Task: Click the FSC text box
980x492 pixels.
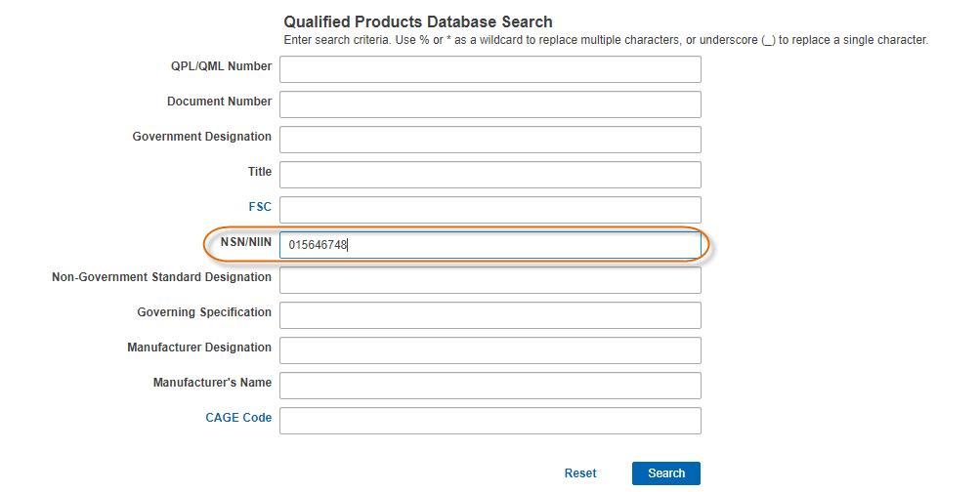Action: [x=490, y=210]
